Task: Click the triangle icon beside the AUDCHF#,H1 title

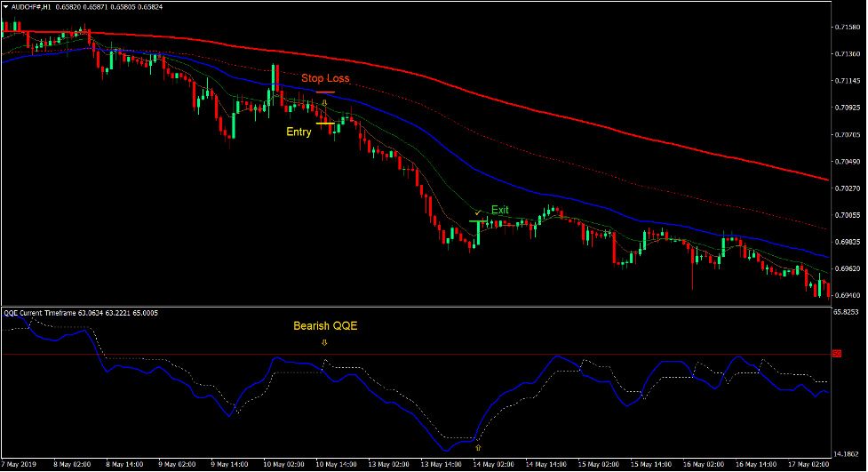Action: point(5,6)
